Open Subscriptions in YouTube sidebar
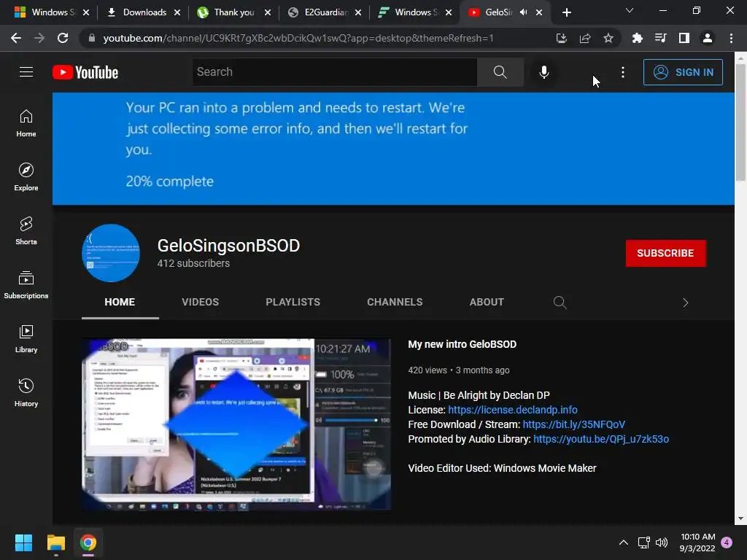This screenshot has height=560, width=747. [26, 285]
